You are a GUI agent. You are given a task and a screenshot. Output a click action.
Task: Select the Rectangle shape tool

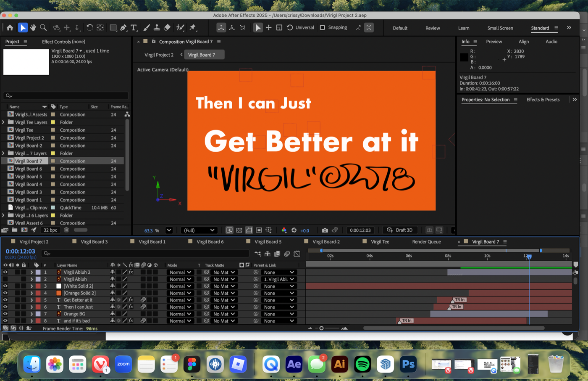coord(113,28)
